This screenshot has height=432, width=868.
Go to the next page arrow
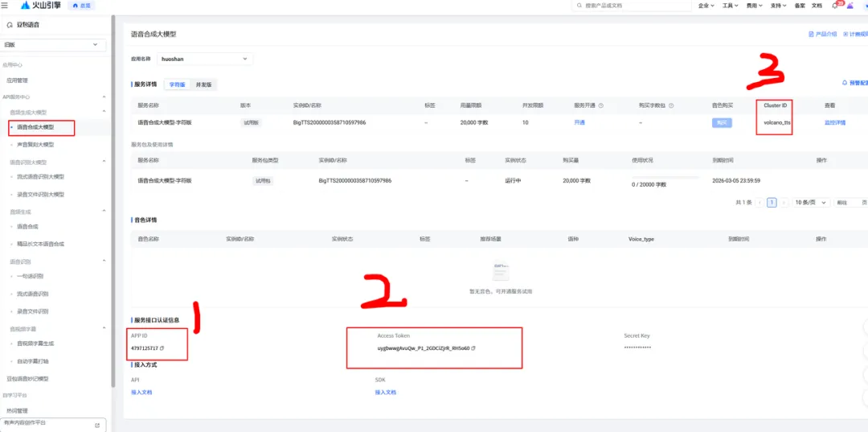pos(784,203)
